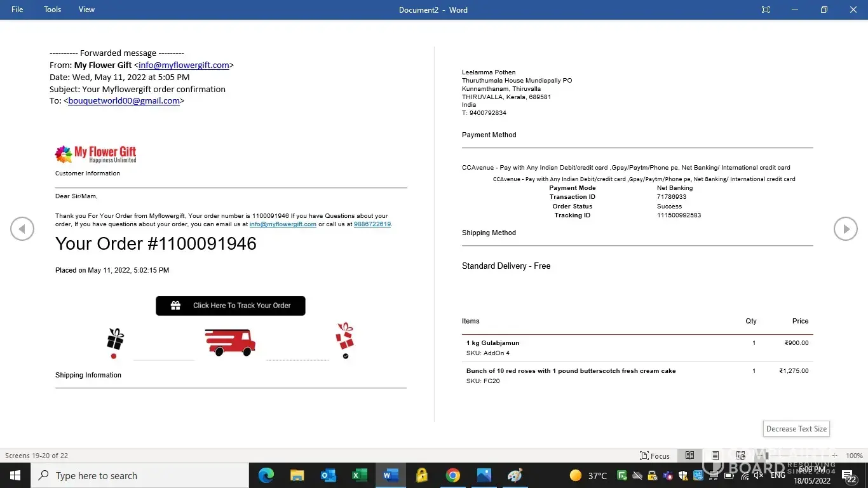Click the zoom slider handle
This screenshot has height=488, width=868.
[x=767, y=456]
